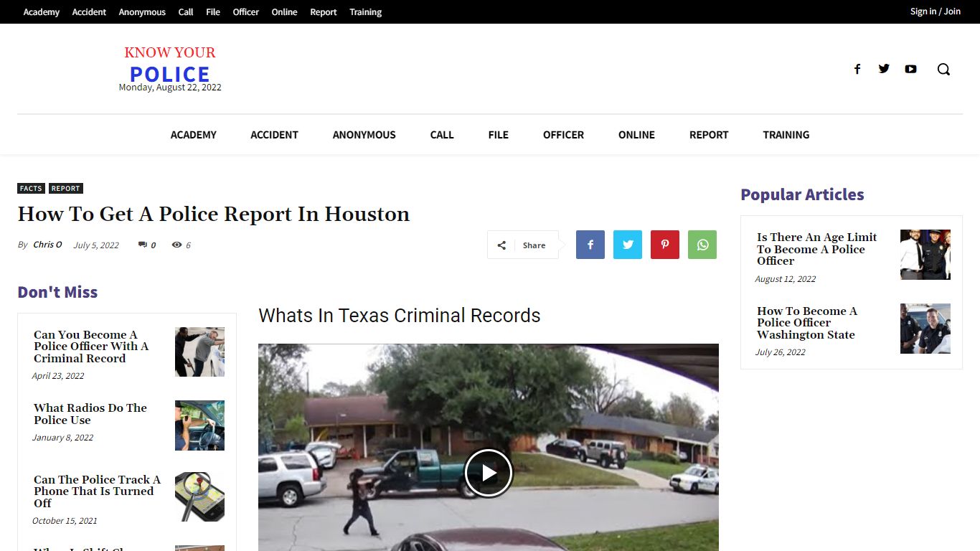The width and height of the screenshot is (980, 551).
Task: Share article on Twitter button
Action: coord(628,245)
